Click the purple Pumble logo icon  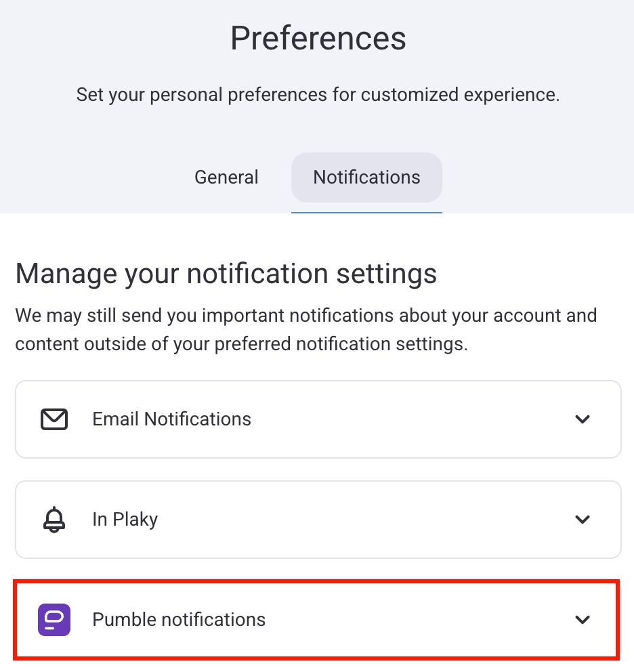click(54, 620)
